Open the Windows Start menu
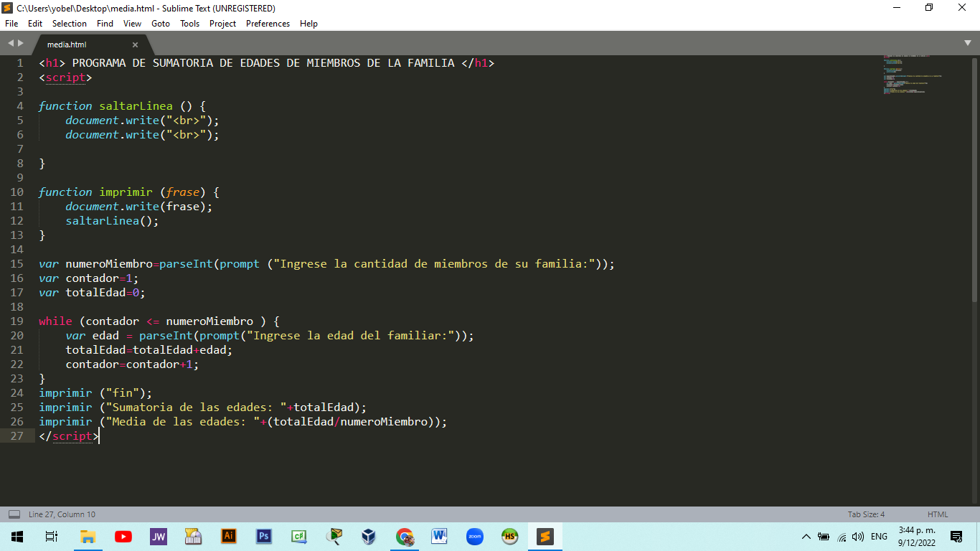The width and height of the screenshot is (980, 551). (17, 536)
